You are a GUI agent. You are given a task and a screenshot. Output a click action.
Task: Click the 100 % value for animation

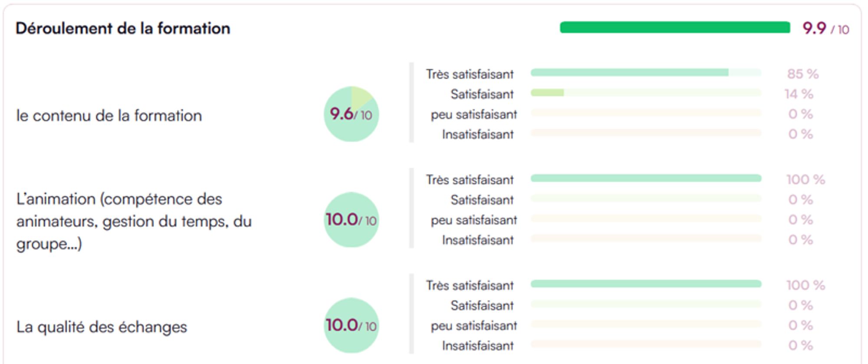click(x=806, y=179)
